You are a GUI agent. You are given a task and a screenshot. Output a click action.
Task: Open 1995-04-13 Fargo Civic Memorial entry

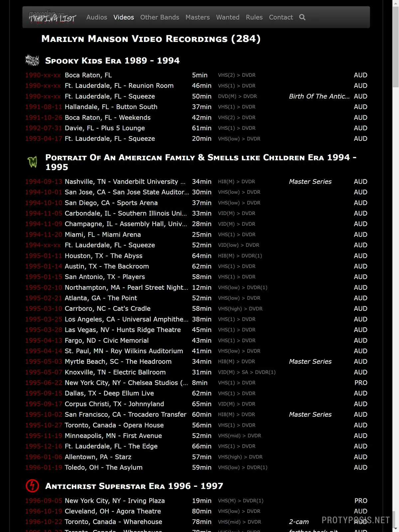coord(196,341)
